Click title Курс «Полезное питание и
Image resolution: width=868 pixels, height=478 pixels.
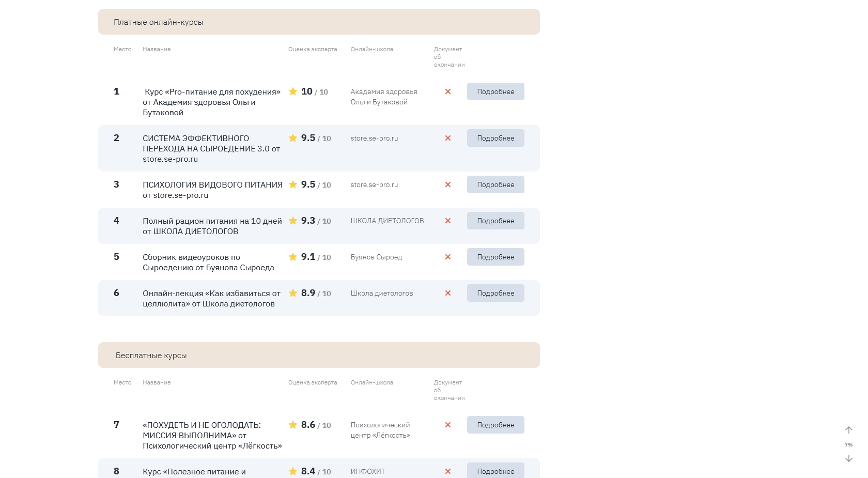pos(194,472)
